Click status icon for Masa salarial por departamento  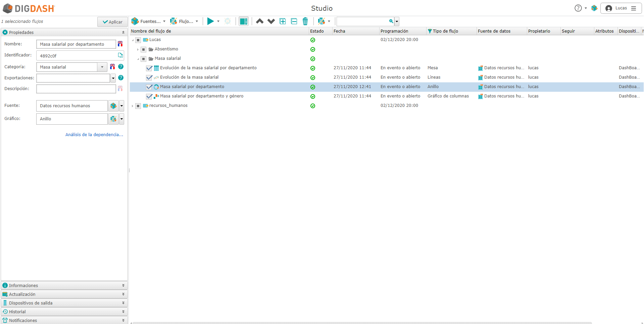click(x=313, y=87)
